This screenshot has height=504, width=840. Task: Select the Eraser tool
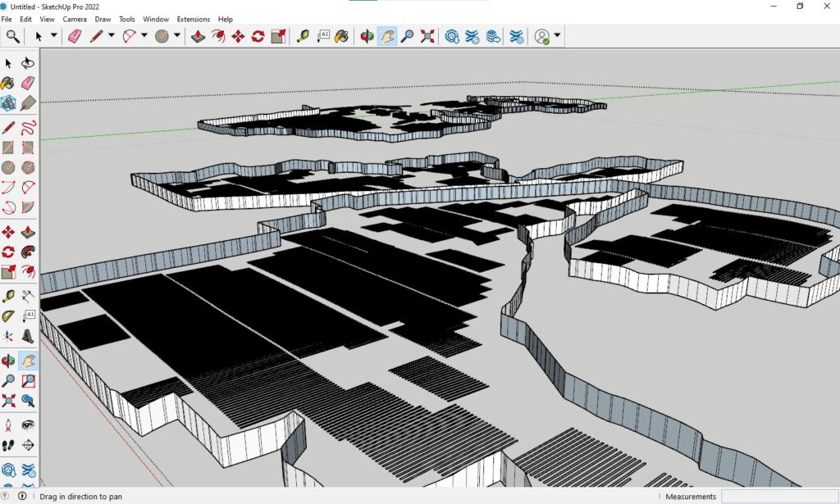[x=75, y=35]
